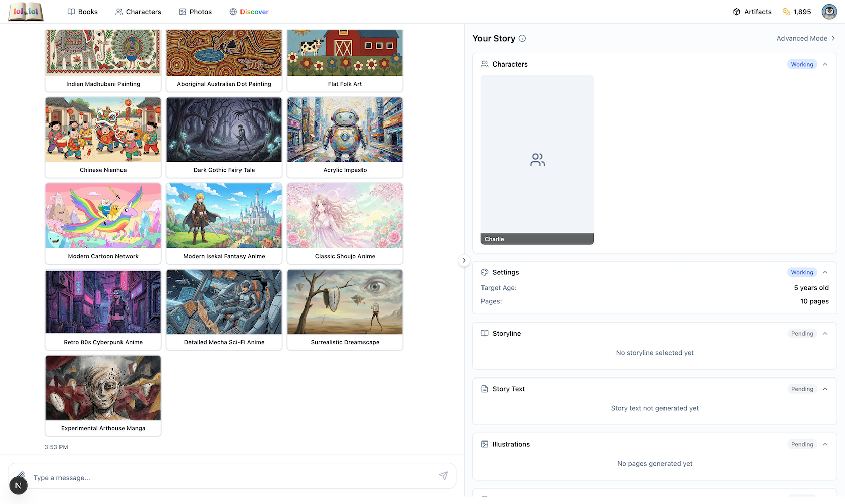Collapse the Settings section

pyautogui.click(x=825, y=272)
